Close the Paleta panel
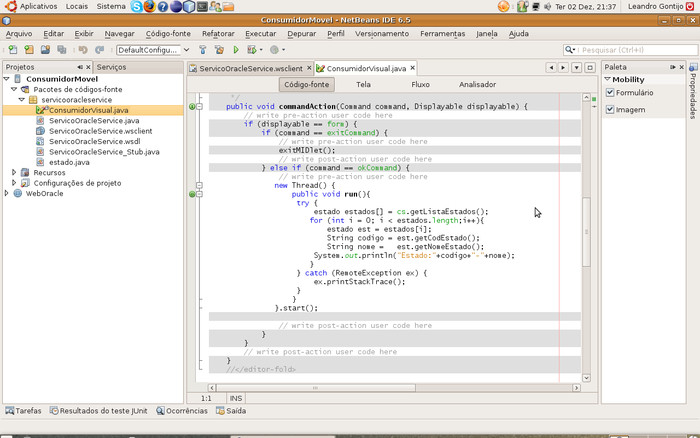Viewport: 700px width, 438px height. click(682, 67)
